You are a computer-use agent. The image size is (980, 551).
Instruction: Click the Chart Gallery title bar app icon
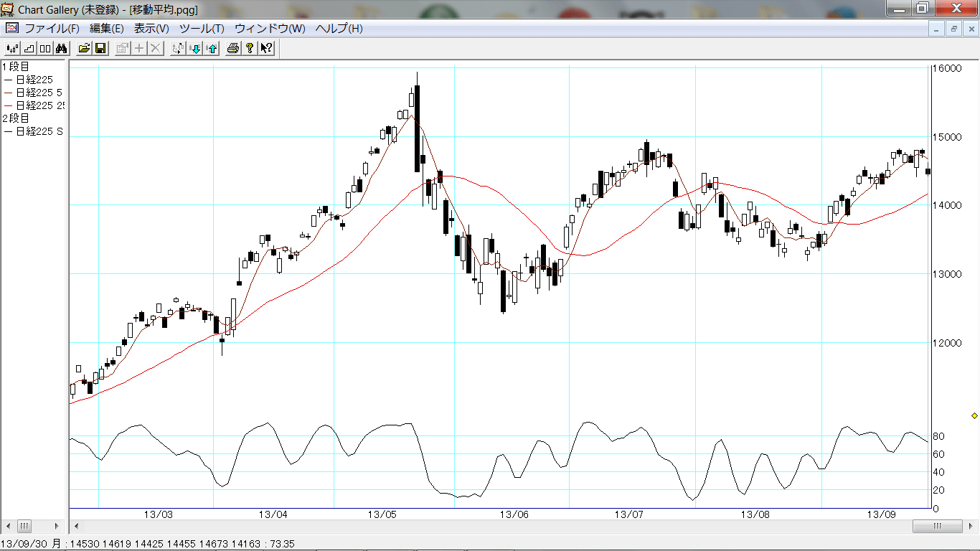click(x=8, y=9)
